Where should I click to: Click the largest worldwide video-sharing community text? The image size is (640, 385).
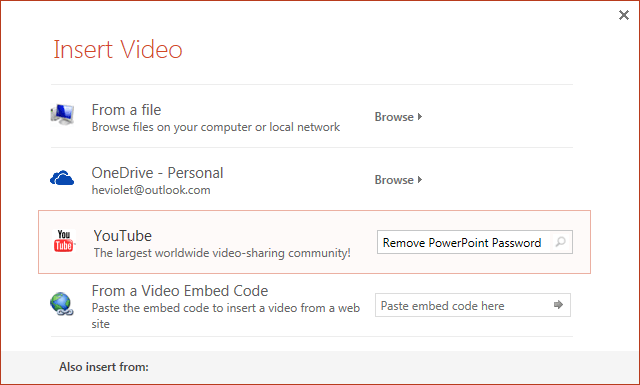pyautogui.click(x=222, y=253)
